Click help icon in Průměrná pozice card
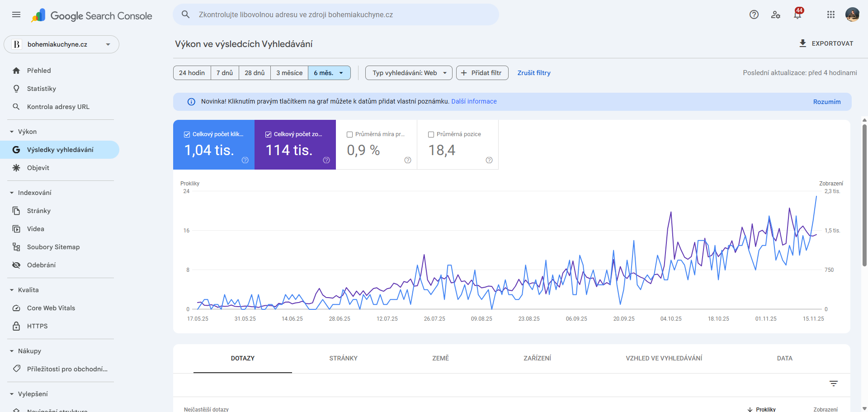 (489, 160)
